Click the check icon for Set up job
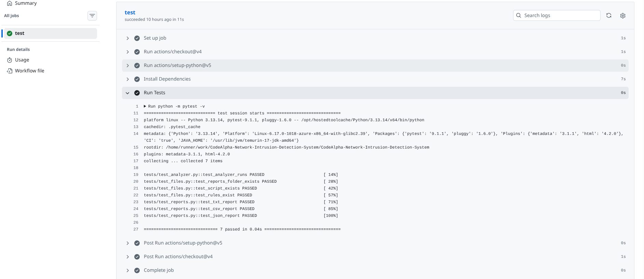644x279 pixels. pyautogui.click(x=137, y=38)
